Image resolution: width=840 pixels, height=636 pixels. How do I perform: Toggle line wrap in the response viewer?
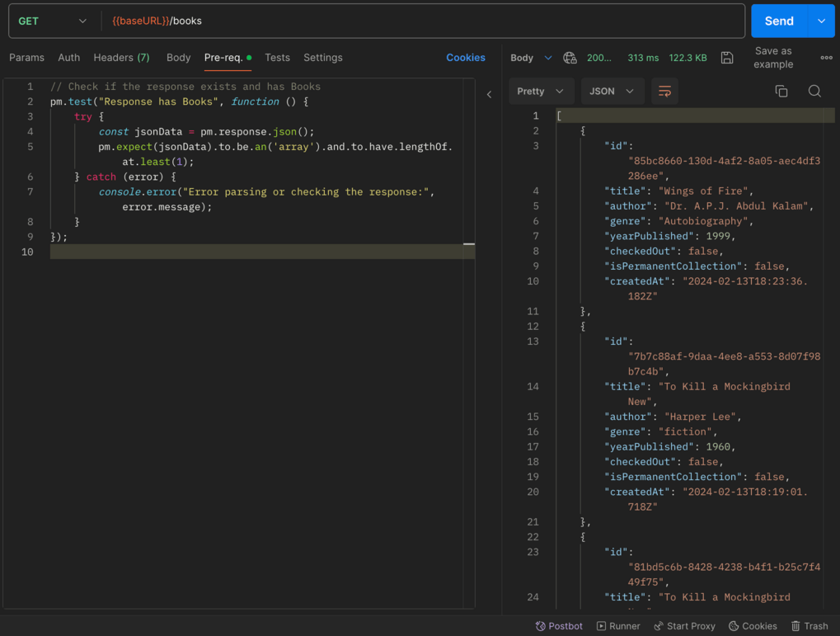coord(664,92)
